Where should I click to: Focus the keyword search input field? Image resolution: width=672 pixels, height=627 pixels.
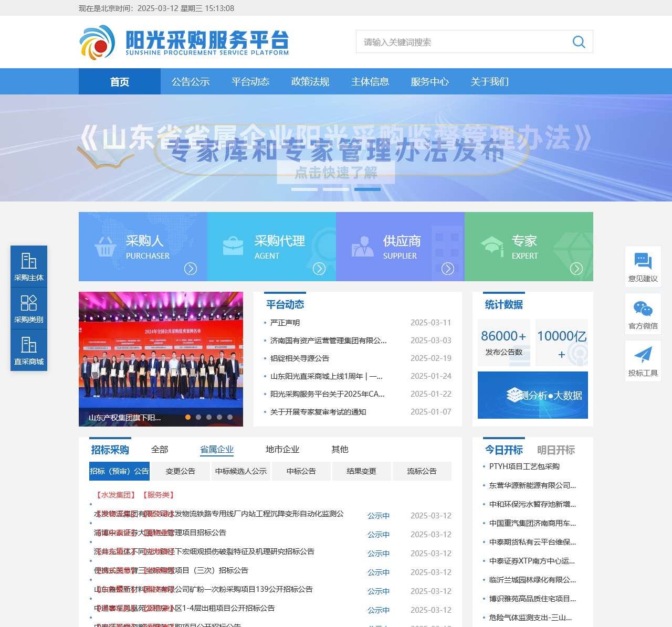coord(462,42)
